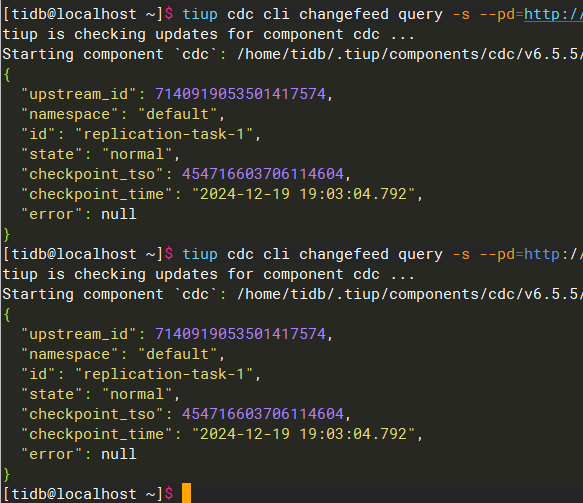The width and height of the screenshot is (583, 503).
Task: Click the second checkpoint_tso number value
Action: [x=263, y=414]
